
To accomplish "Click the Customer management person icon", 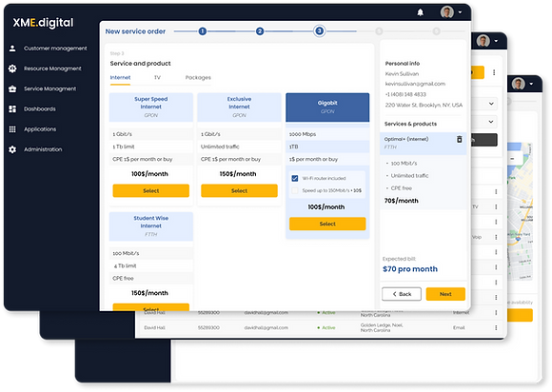I will (x=12, y=49).
